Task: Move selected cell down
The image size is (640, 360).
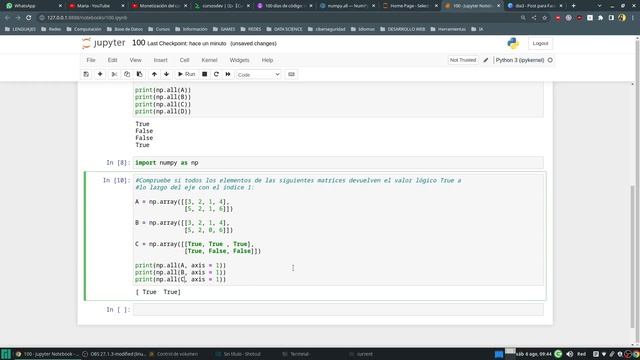Action: click(x=167, y=74)
